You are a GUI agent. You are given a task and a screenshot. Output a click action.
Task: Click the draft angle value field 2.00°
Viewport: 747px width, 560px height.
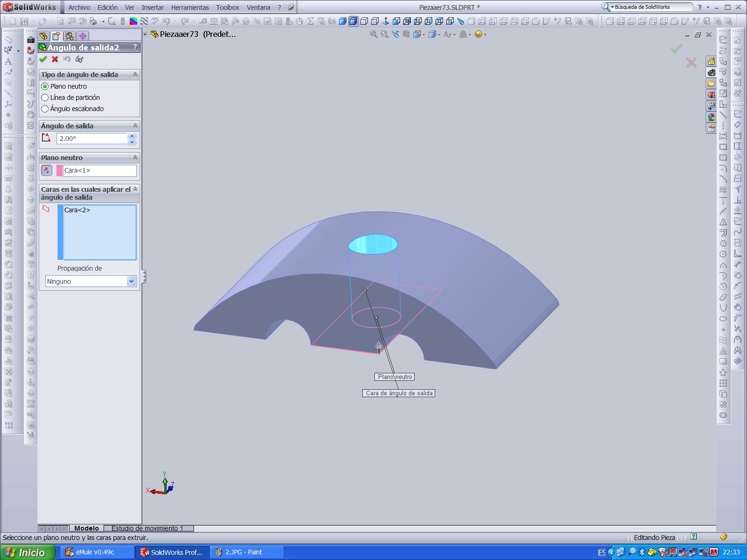(92, 139)
